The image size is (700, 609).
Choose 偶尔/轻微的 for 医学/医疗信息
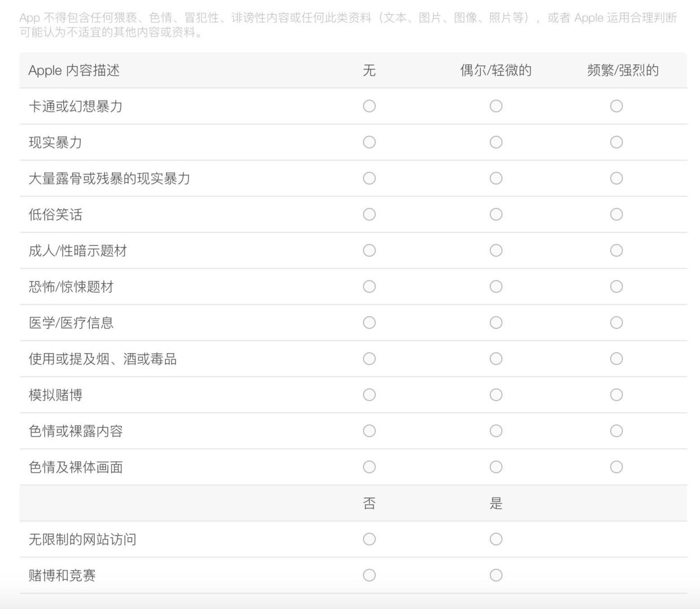(496, 323)
